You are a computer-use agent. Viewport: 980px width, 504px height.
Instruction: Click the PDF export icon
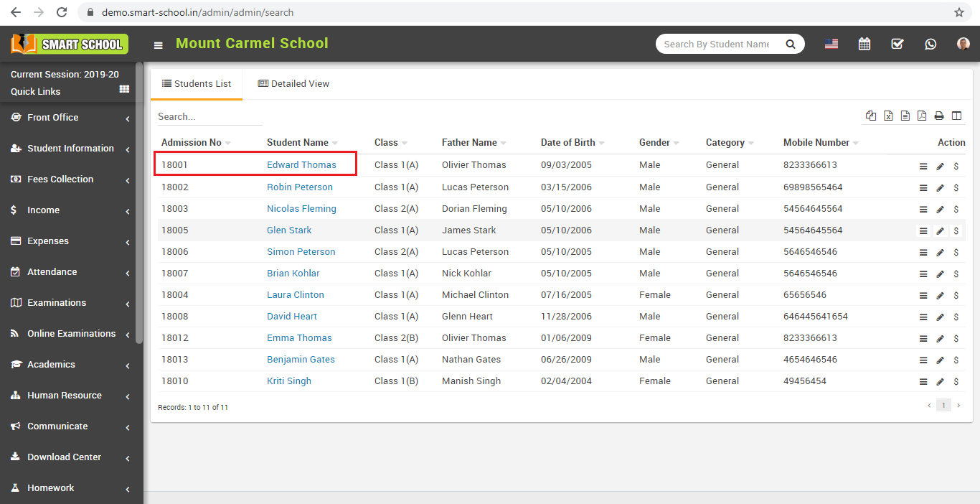click(x=922, y=116)
